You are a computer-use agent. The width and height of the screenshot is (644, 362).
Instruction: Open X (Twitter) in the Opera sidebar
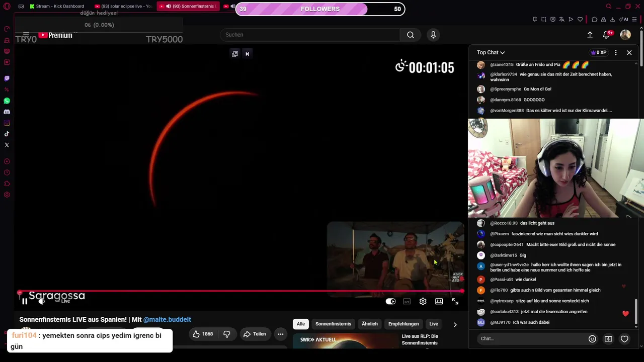(x=7, y=145)
